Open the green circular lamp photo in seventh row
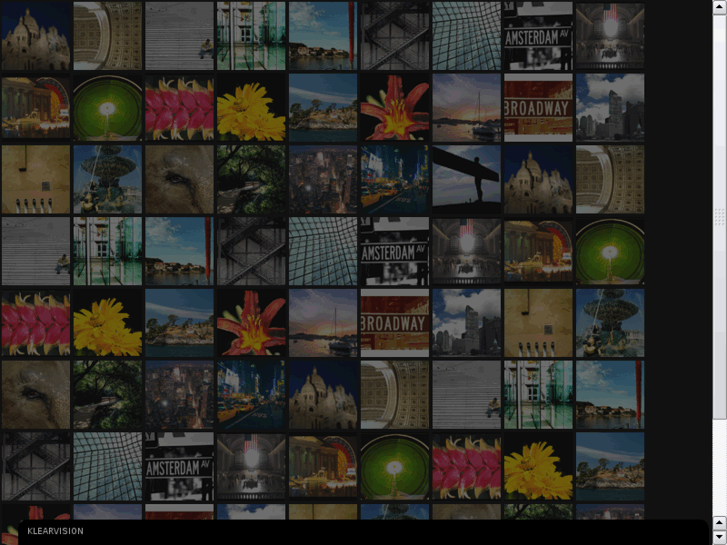This screenshot has width=727, height=545. click(395, 467)
